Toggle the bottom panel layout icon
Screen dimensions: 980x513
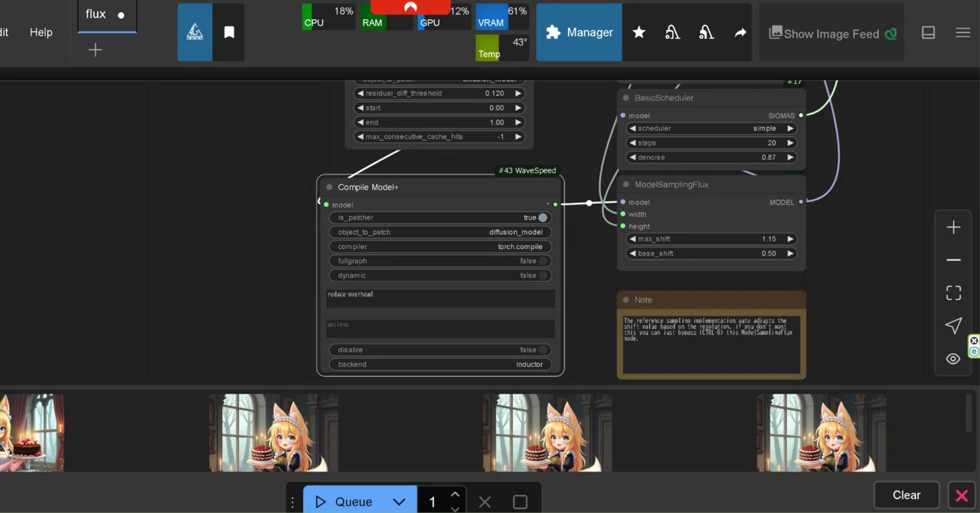pos(928,32)
